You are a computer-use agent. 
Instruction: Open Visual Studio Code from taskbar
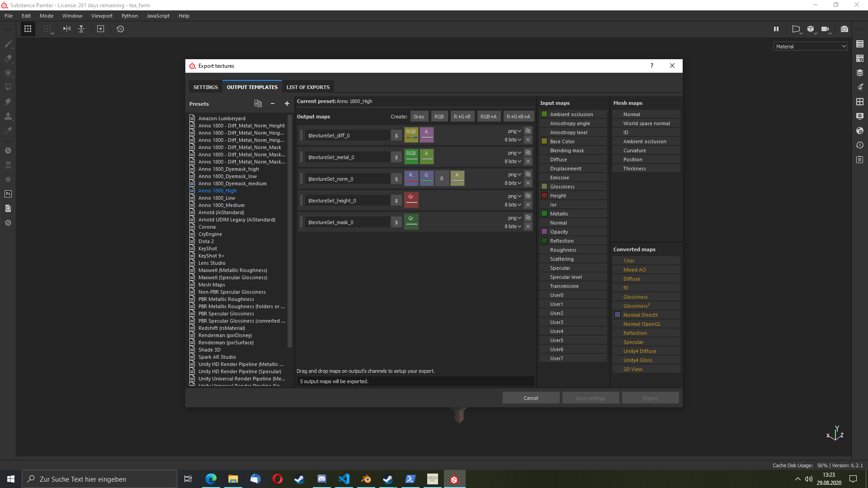point(344,479)
